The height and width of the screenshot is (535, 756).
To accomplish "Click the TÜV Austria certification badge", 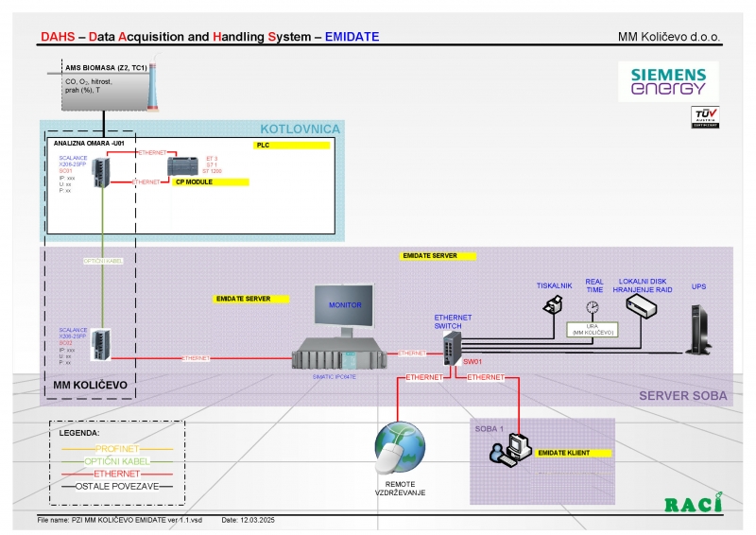I will [704, 118].
